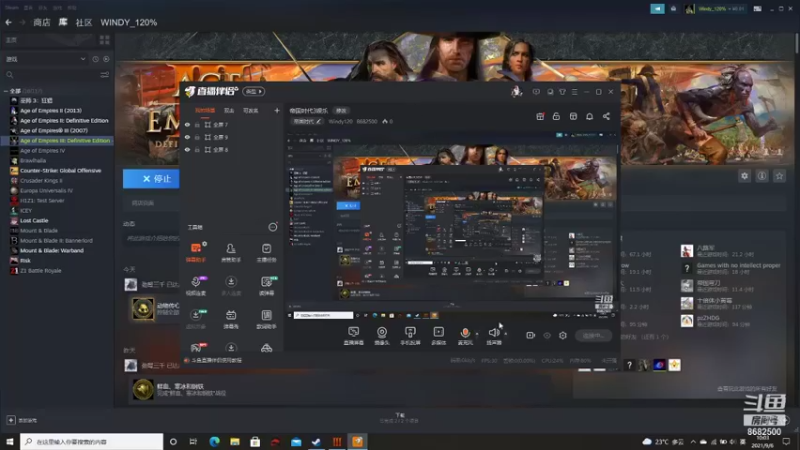
Task: Click the blue 停止 button
Action: pyautogui.click(x=151, y=179)
